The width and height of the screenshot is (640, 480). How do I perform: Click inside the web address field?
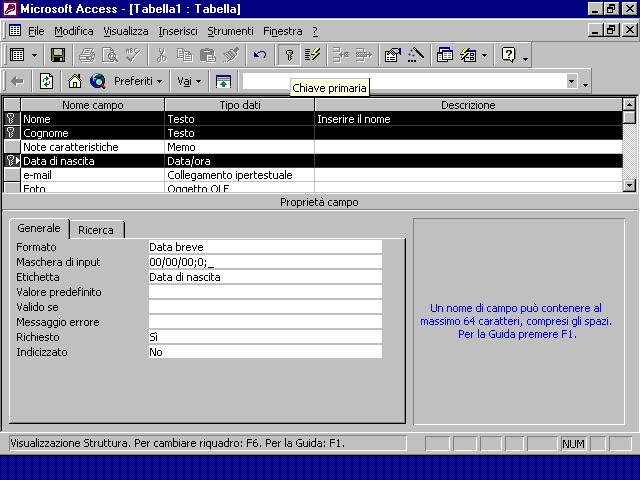[x=404, y=81]
